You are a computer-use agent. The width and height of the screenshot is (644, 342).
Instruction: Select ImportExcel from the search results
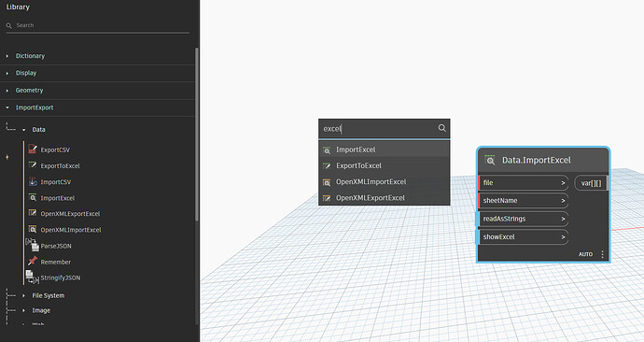coord(384,150)
